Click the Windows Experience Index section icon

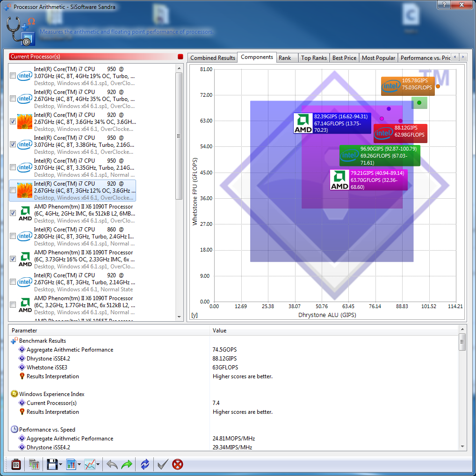14,394
